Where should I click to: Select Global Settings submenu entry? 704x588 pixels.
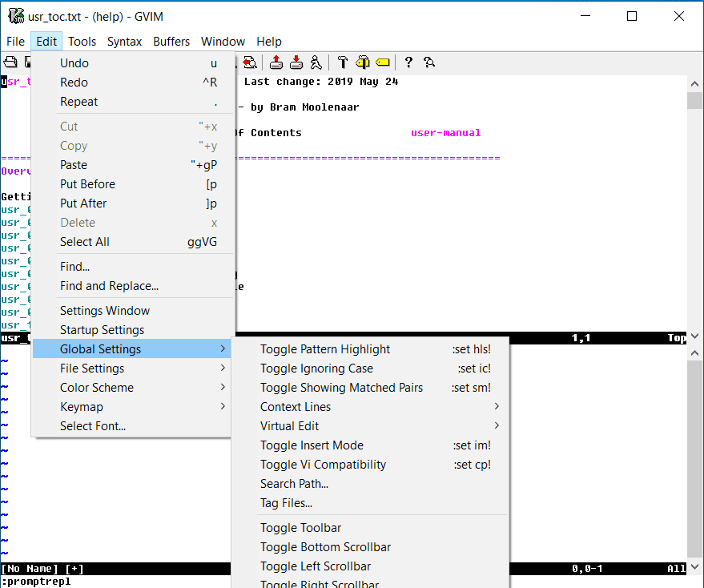point(132,349)
